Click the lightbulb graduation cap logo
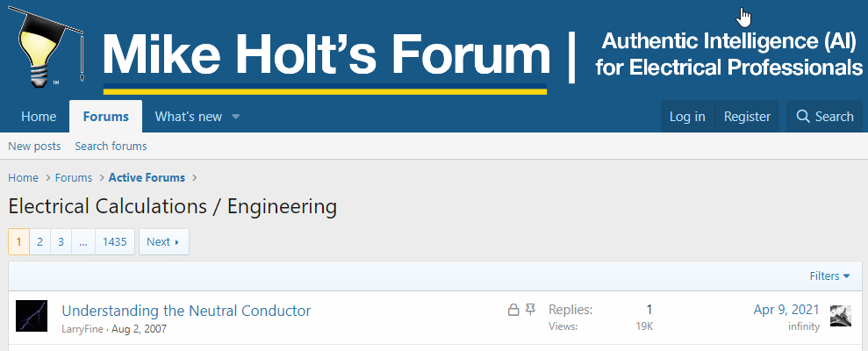Image resolution: width=868 pixels, height=351 pixels. pyautogui.click(x=46, y=47)
